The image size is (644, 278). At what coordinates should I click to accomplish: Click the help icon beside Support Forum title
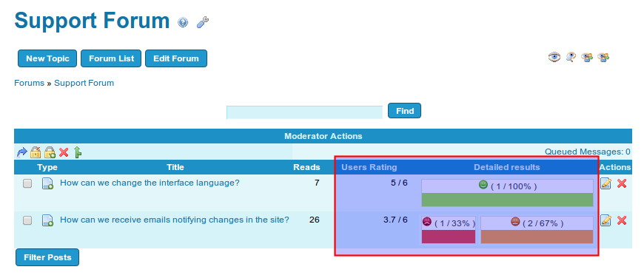183,22
